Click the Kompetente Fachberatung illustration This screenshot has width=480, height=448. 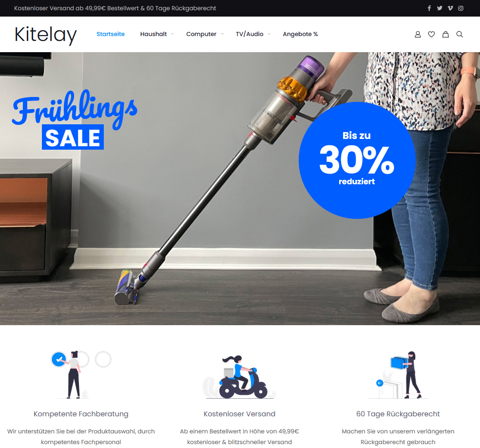(81, 374)
